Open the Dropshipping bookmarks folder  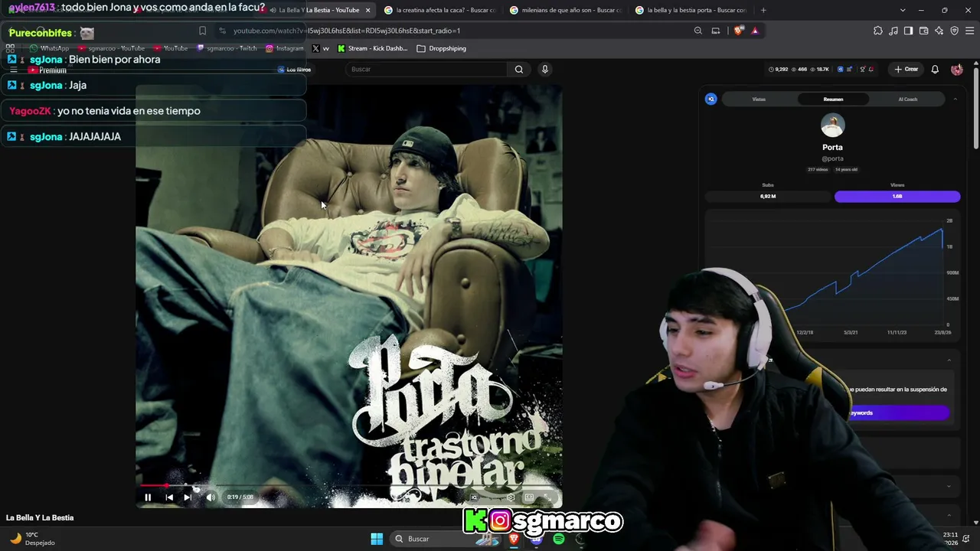pos(442,48)
